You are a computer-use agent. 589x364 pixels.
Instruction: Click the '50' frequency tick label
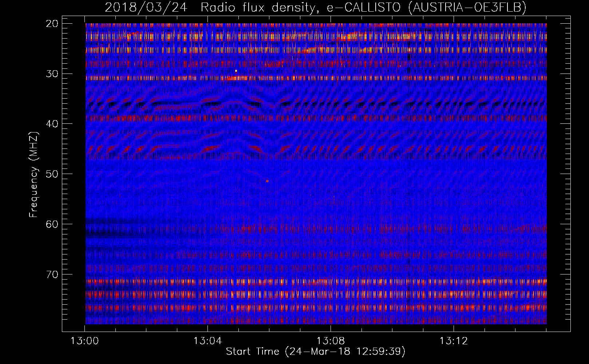click(x=52, y=174)
